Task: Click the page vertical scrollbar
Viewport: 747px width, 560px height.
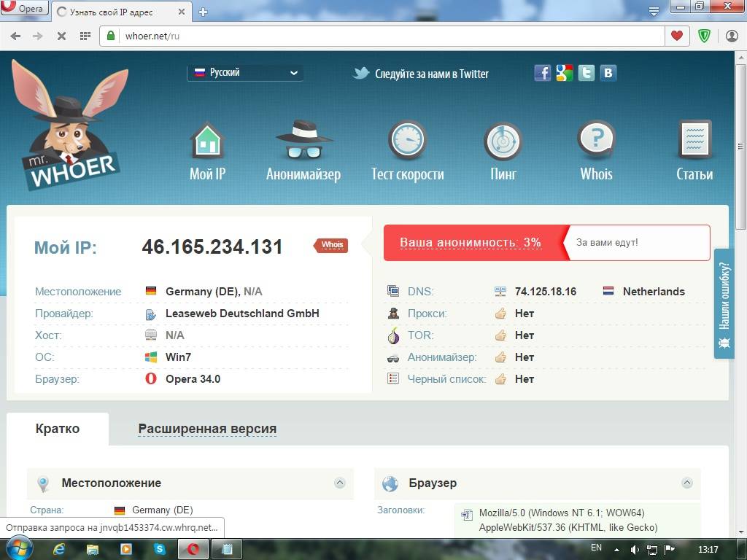Action: pyautogui.click(x=741, y=147)
